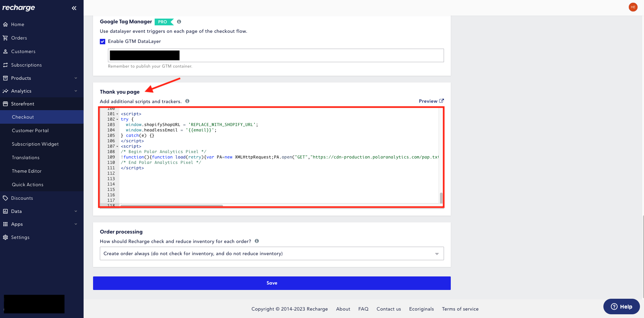The width and height of the screenshot is (644, 318).
Task: Open Settings via the gear icon
Action: point(5,237)
